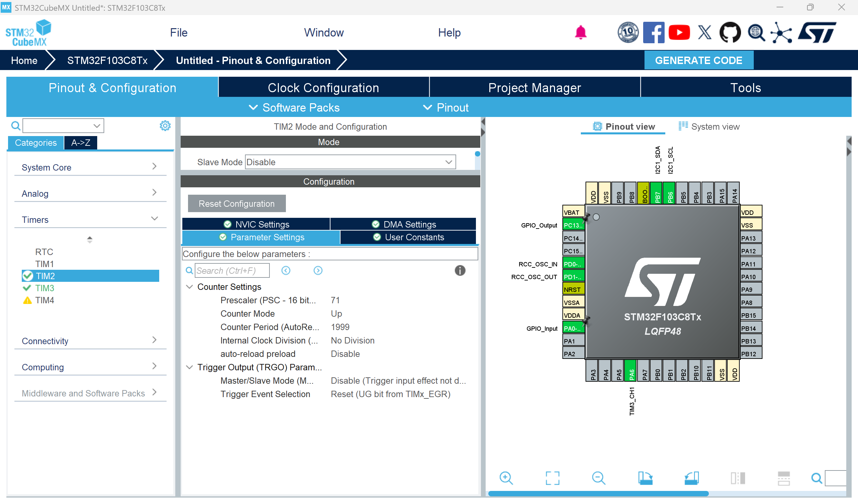Click the pin search magnifier icon
Screen dimensions: 858x504
click(x=816, y=478)
